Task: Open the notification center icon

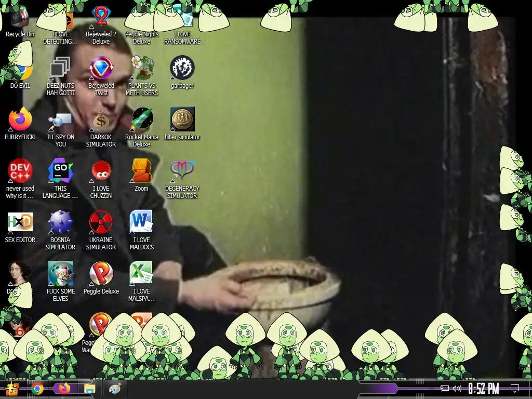Action: click(515, 389)
